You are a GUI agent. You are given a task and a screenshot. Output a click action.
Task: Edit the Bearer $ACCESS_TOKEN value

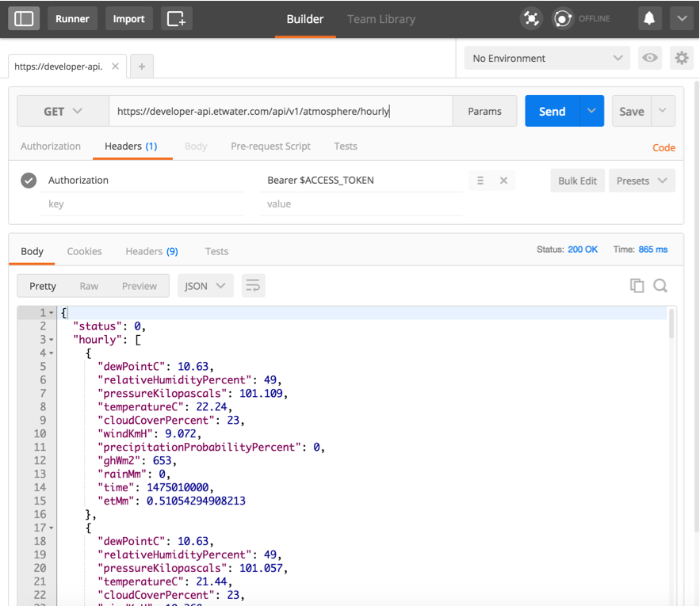(361, 181)
